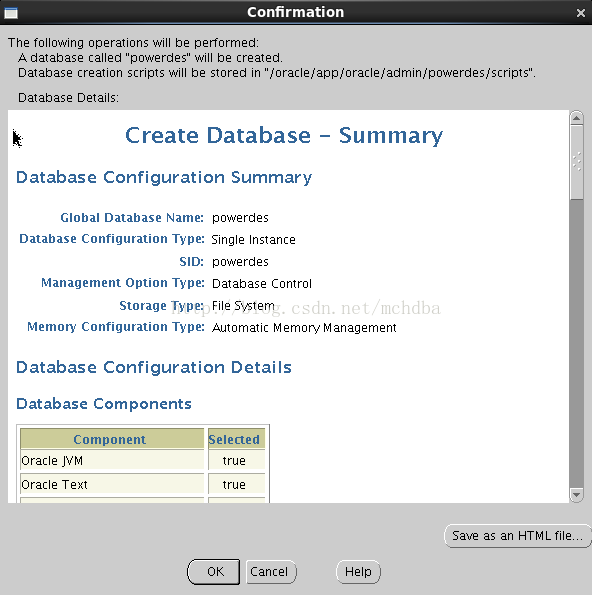The width and height of the screenshot is (592, 595).
Task: Click the Database Details label
Action: point(68,98)
